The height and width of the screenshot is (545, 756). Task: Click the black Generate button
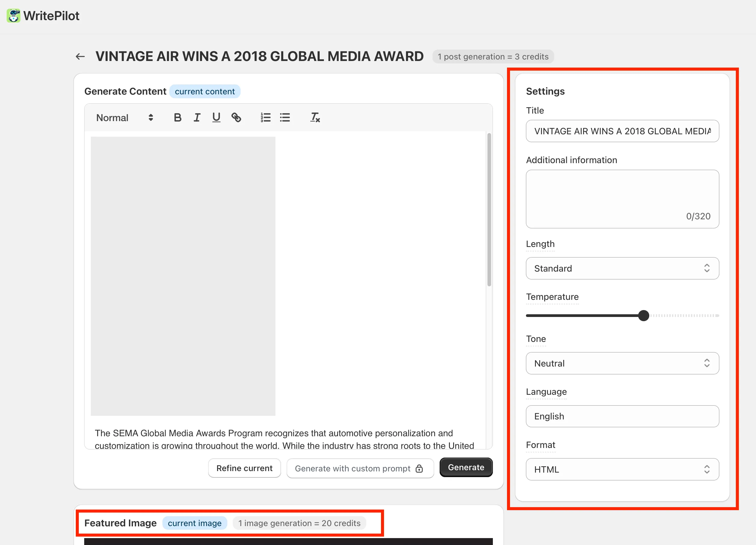466,467
